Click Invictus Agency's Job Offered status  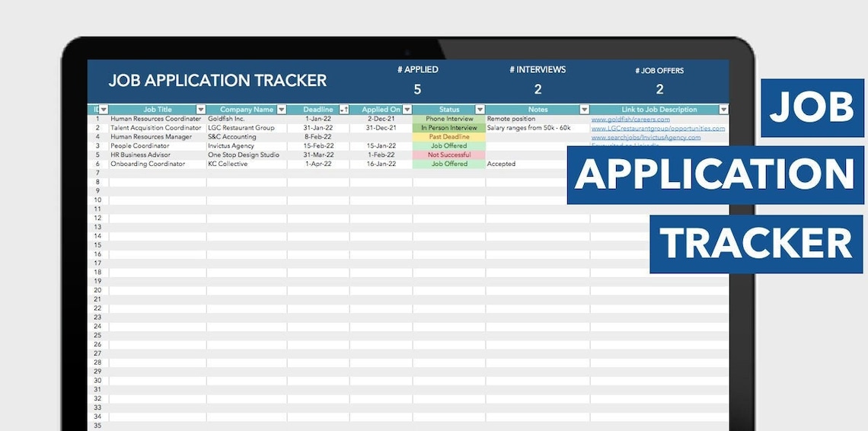(449, 145)
